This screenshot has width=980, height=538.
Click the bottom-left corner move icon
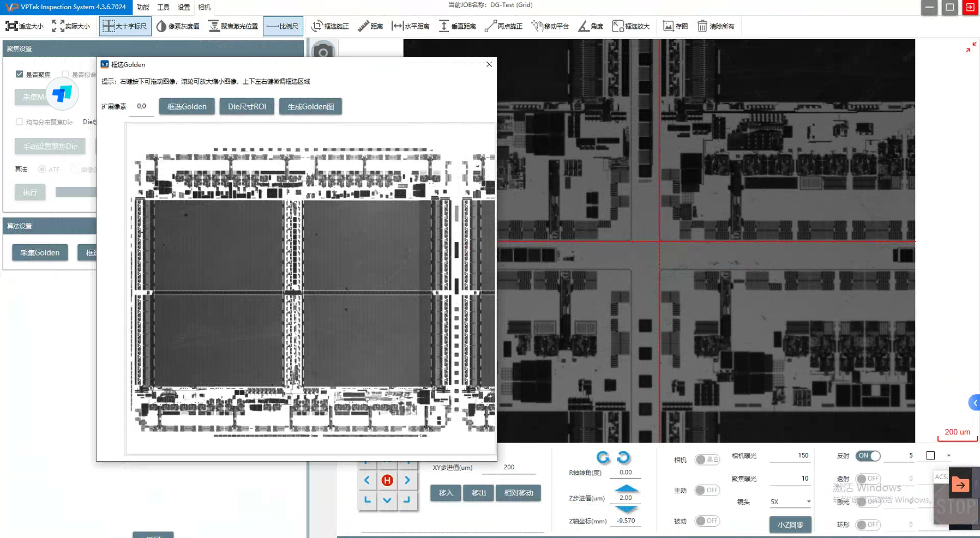click(367, 500)
